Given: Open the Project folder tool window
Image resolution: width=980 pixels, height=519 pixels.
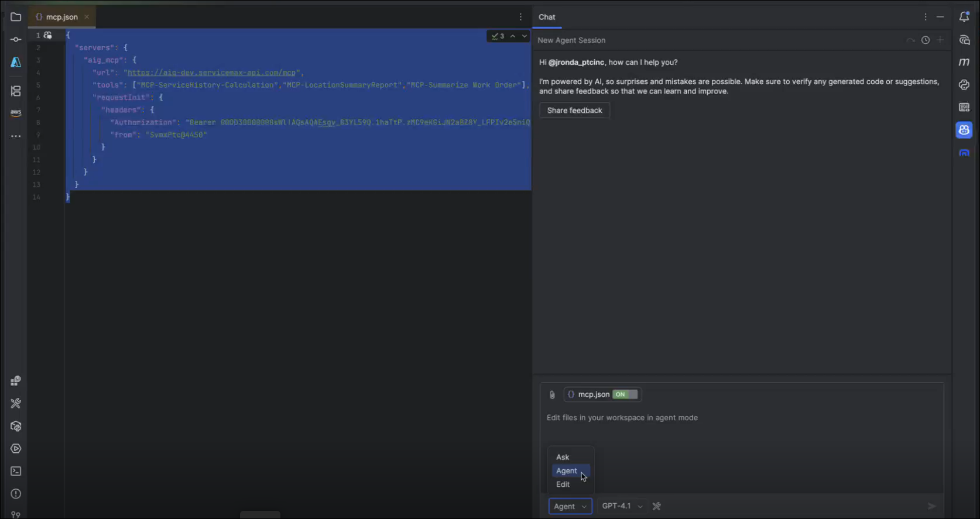Looking at the screenshot, I should tap(16, 17).
